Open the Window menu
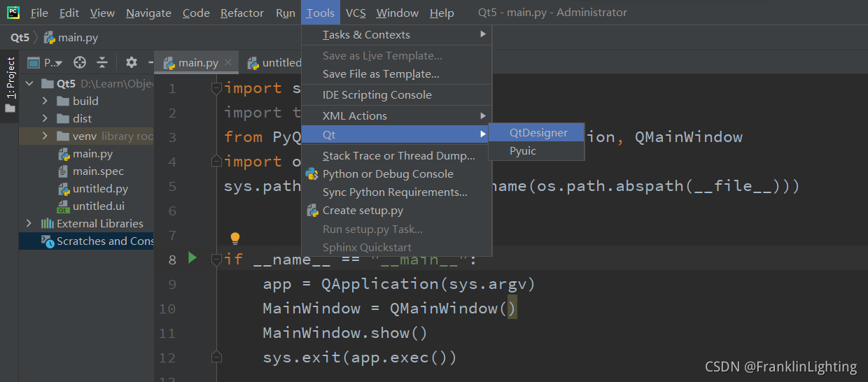This screenshot has width=868, height=382. (398, 13)
